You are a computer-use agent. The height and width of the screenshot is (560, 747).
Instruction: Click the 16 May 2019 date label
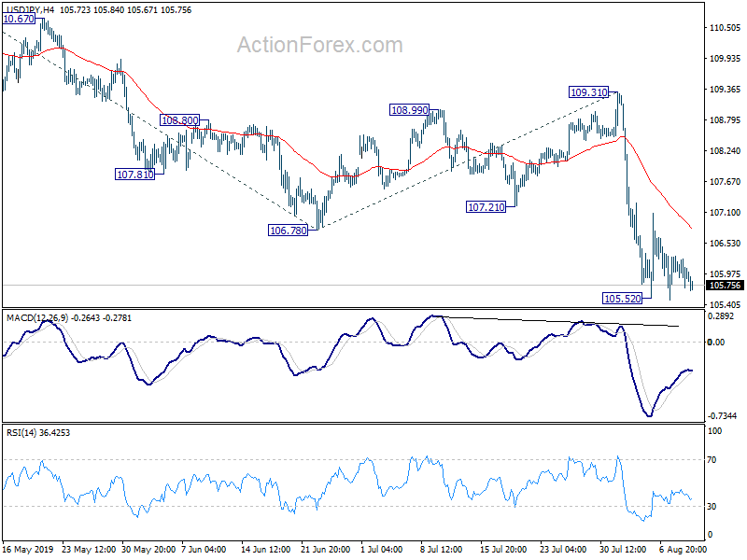27,550
